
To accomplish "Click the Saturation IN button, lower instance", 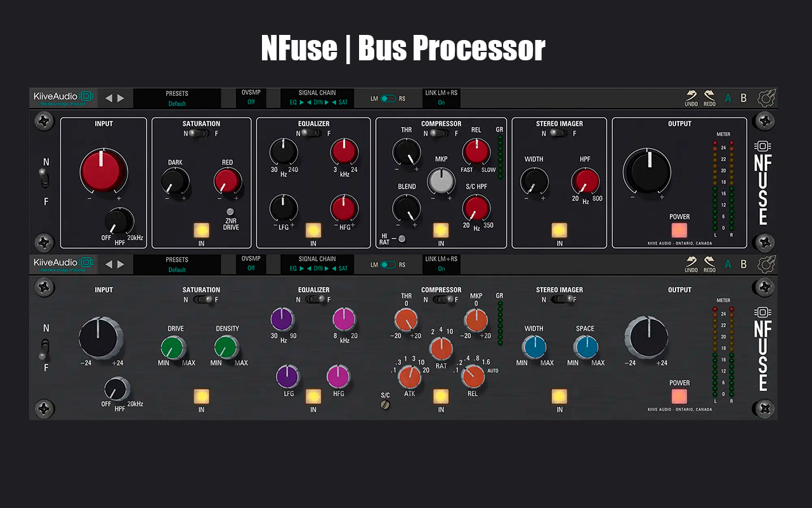I will 202,396.
